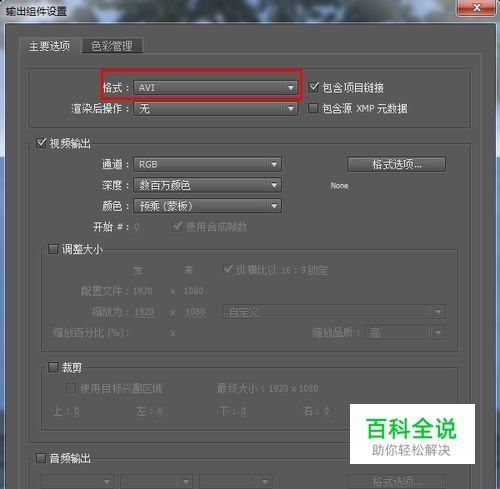Open the 颜色 预乘(蒙板) dropdown
This screenshot has width=500, height=489.
207,206
